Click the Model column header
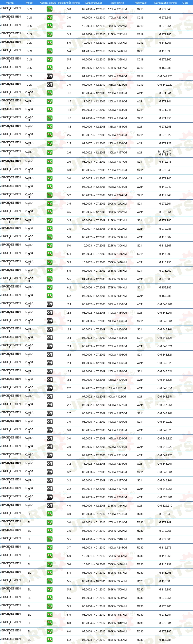This screenshot has width=193, height=644. point(30,3)
